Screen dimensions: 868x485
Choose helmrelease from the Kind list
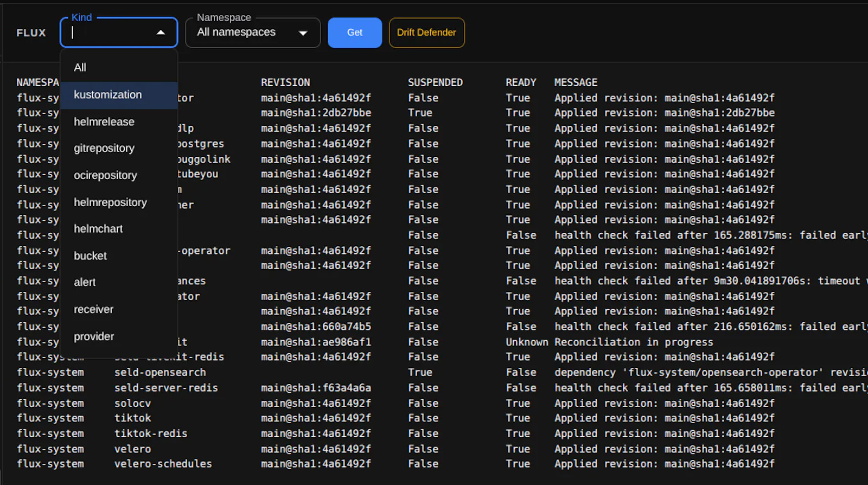pyautogui.click(x=119, y=122)
